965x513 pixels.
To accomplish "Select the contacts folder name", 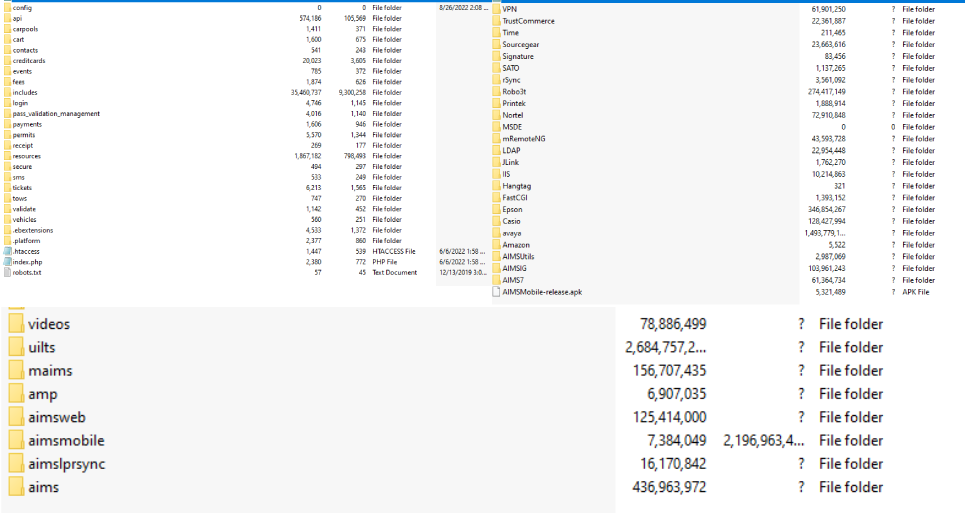I will click(25, 50).
